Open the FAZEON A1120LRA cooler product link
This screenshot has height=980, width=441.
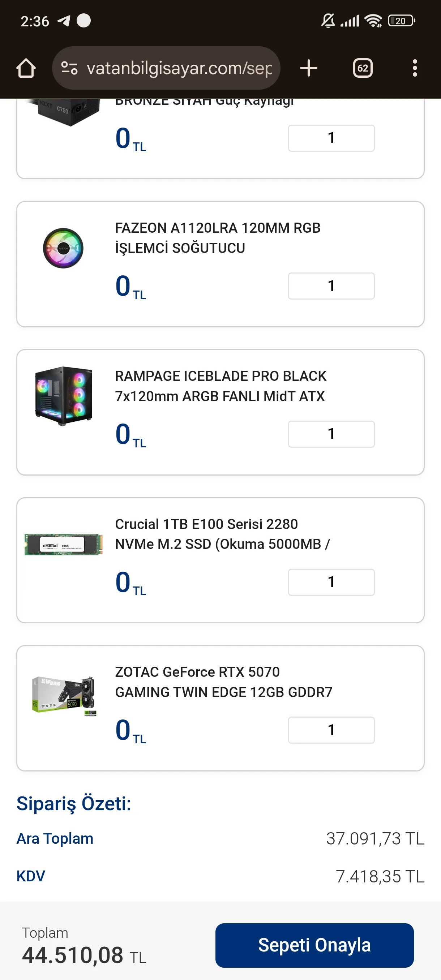[218, 238]
